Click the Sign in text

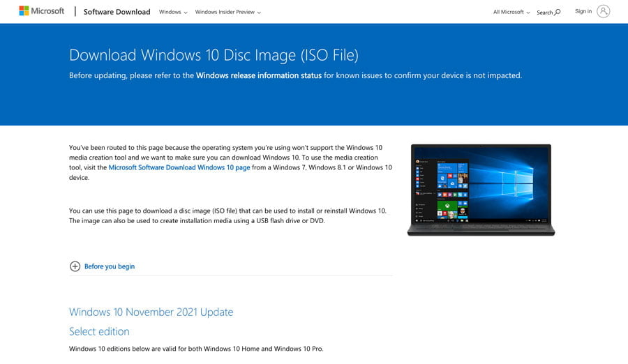click(583, 11)
